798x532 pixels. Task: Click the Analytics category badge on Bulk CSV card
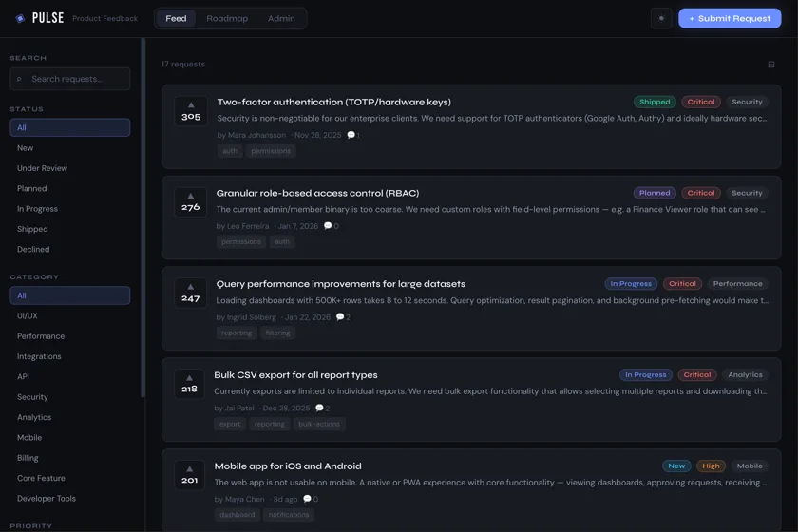tap(745, 374)
